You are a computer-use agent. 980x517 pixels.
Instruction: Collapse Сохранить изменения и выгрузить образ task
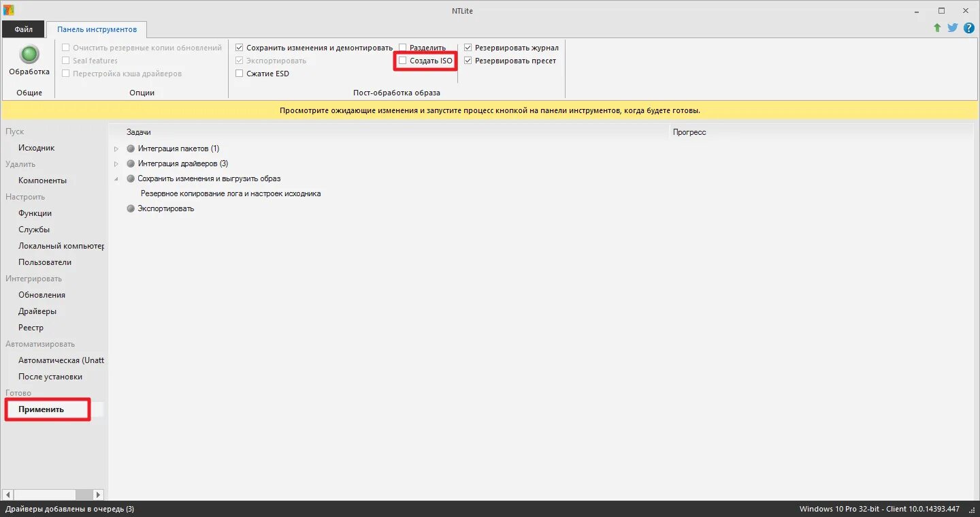click(x=116, y=178)
